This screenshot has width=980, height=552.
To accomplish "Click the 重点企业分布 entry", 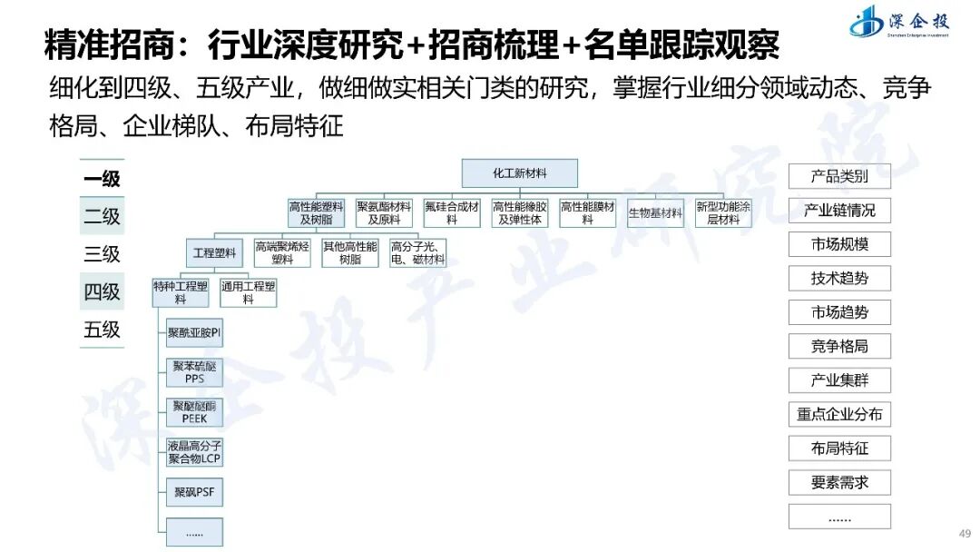I will 839,414.
